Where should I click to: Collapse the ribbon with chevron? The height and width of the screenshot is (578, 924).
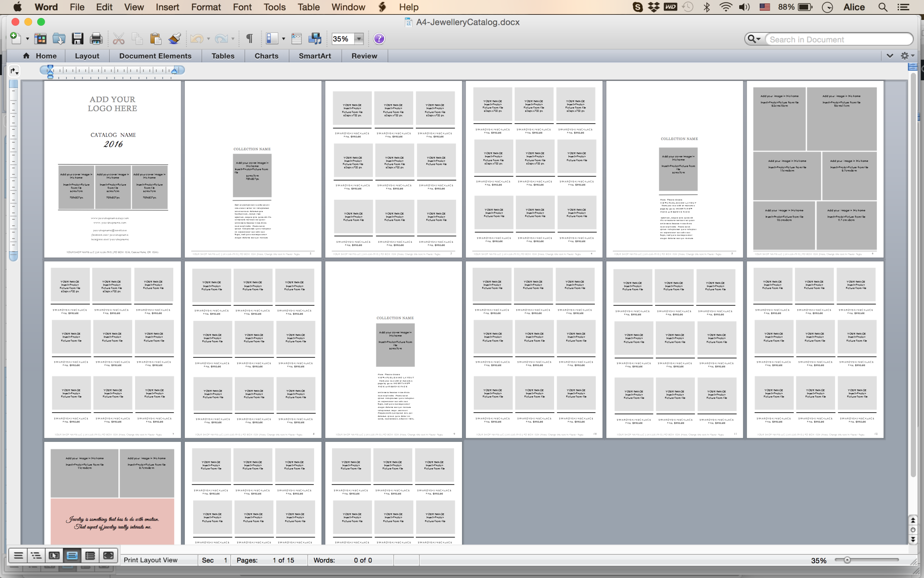[890, 56]
